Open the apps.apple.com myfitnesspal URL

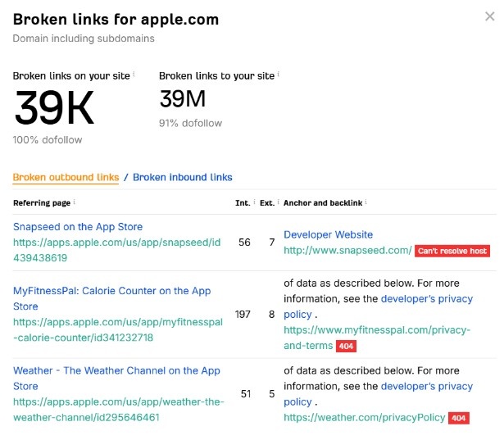tap(118, 329)
